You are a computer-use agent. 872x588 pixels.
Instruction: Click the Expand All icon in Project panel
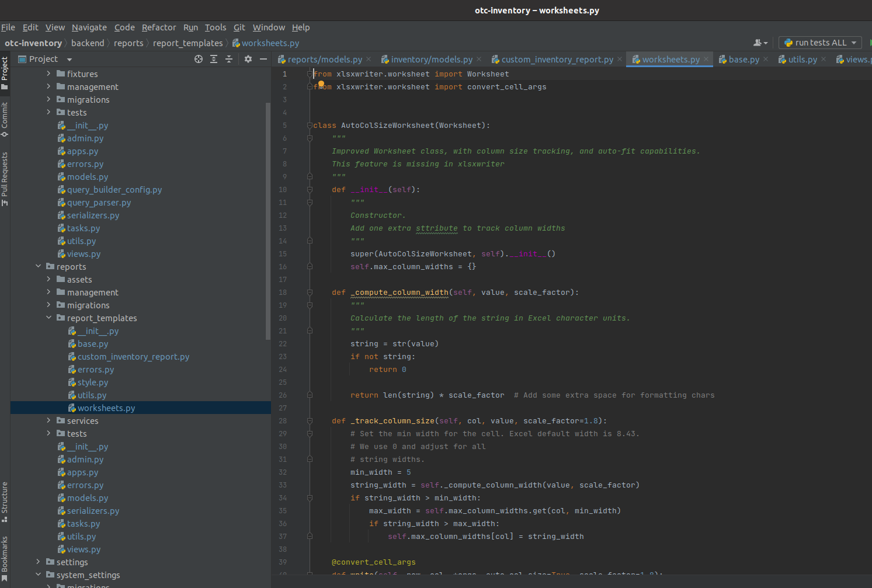(214, 59)
